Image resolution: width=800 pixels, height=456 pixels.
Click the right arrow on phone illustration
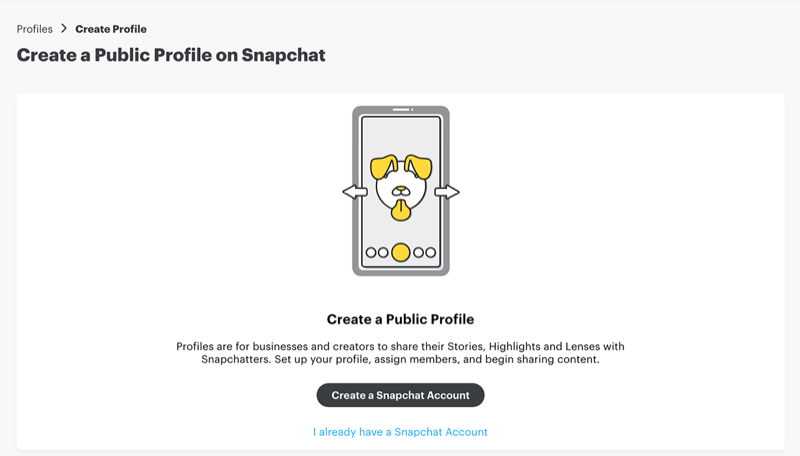pyautogui.click(x=447, y=192)
